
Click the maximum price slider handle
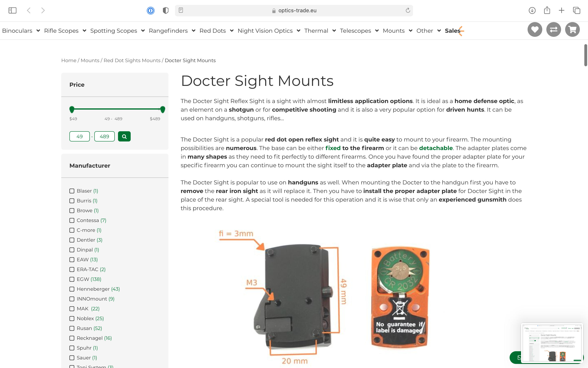(x=163, y=110)
